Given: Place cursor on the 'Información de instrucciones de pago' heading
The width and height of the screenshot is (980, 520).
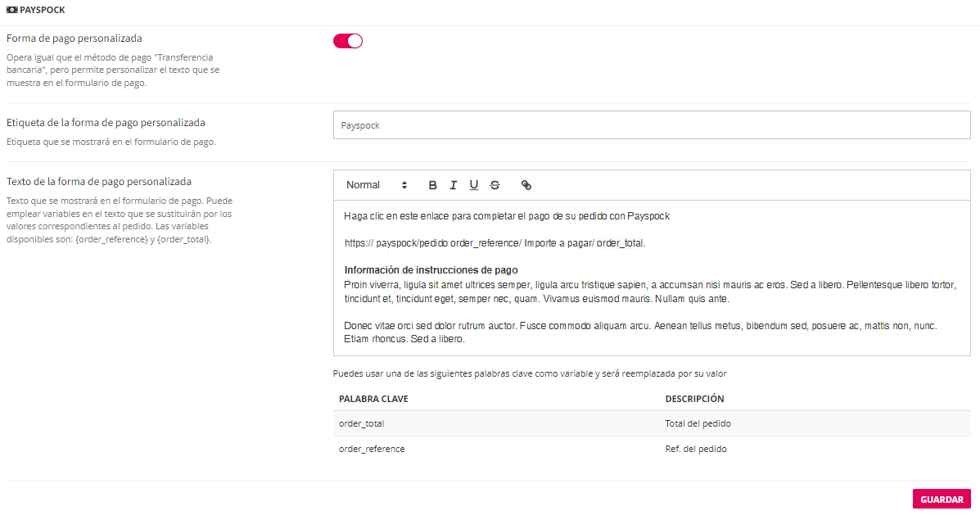Looking at the screenshot, I should coord(431,270).
